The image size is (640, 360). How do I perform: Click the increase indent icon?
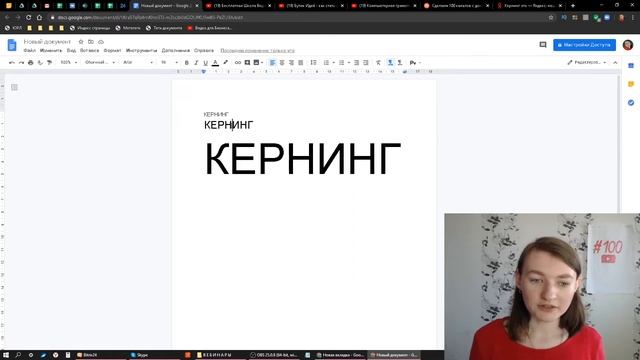(x=366, y=62)
